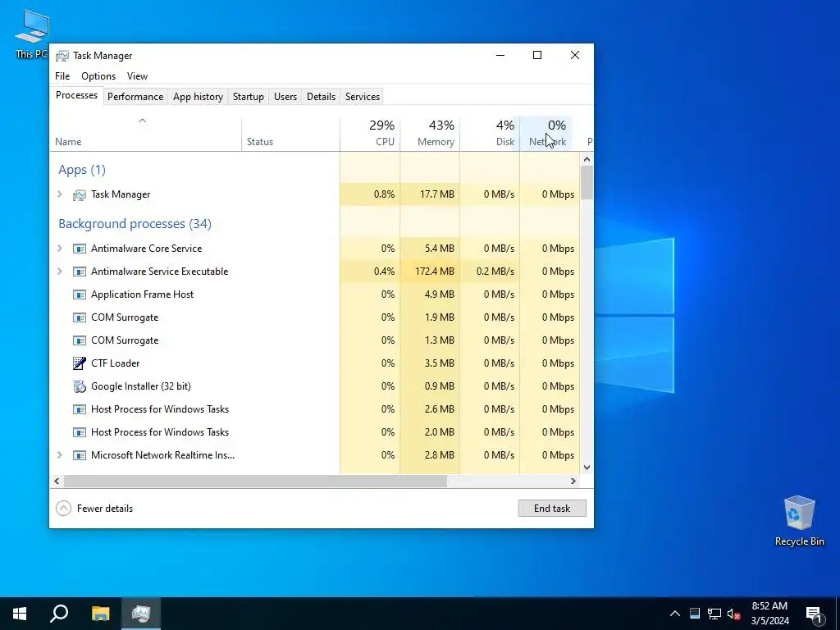The width and height of the screenshot is (840, 630).
Task: Switch to the App history tab
Action: (198, 97)
